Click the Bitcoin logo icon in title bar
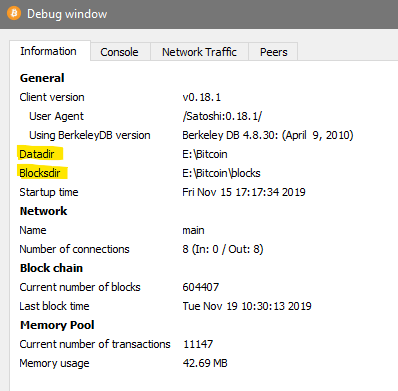Screen dimensions: 398x391 14,13
